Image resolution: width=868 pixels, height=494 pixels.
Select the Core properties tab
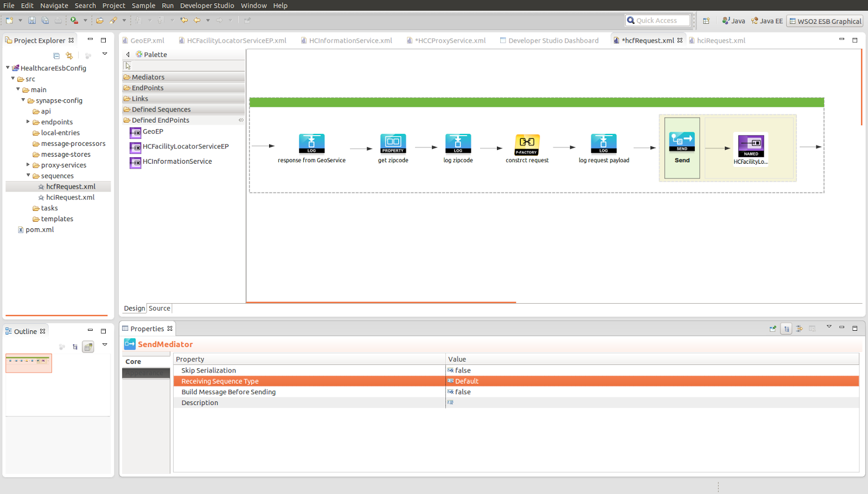[x=146, y=362]
